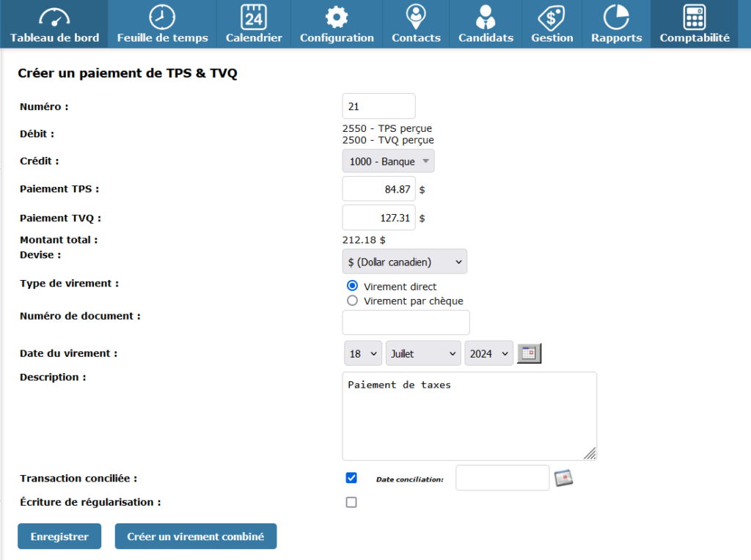Image resolution: width=751 pixels, height=560 pixels.
Task: Switch to the Comptabilité tab
Action: tap(694, 24)
